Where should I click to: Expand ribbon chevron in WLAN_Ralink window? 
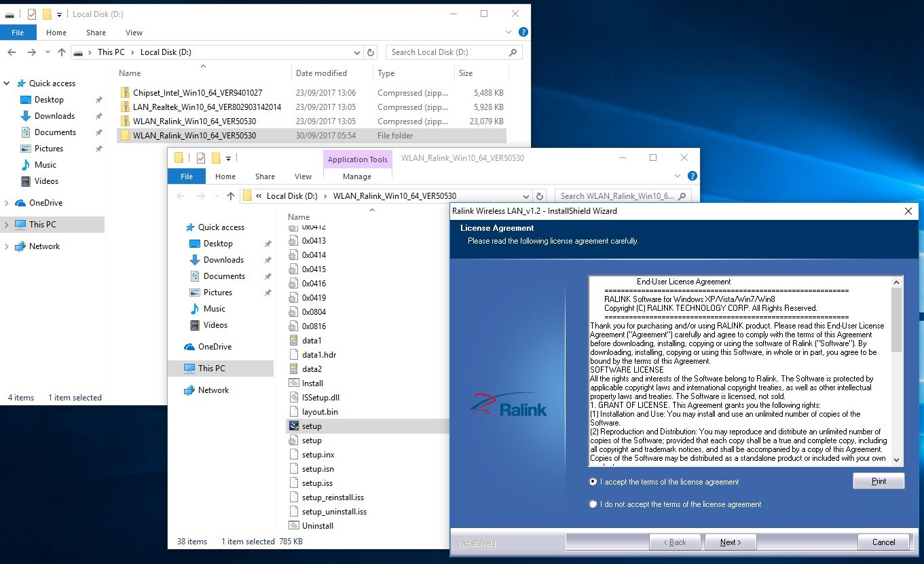point(678,176)
